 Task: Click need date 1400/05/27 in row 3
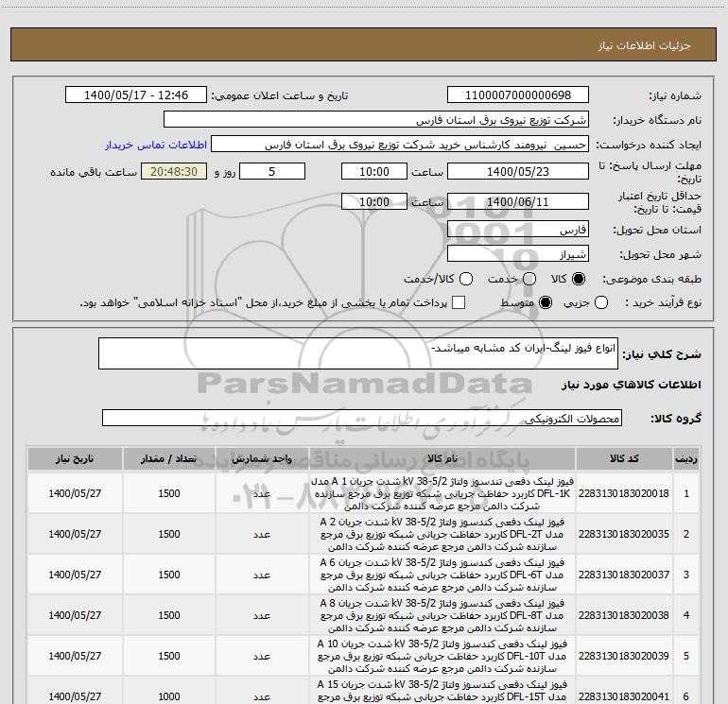pyautogui.click(x=75, y=575)
